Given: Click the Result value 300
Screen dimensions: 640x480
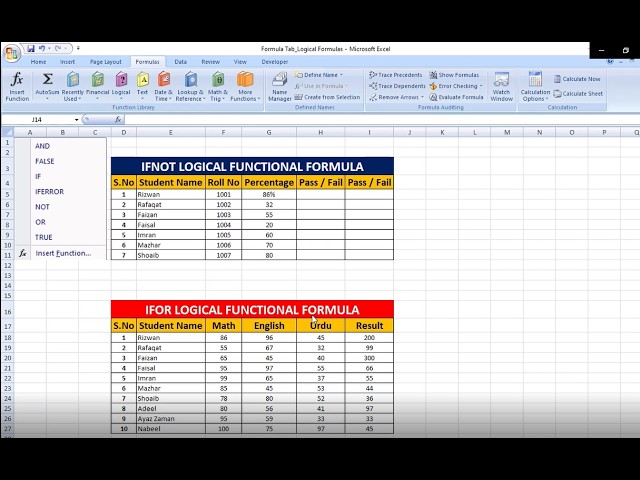Looking at the screenshot, I should point(369,358).
